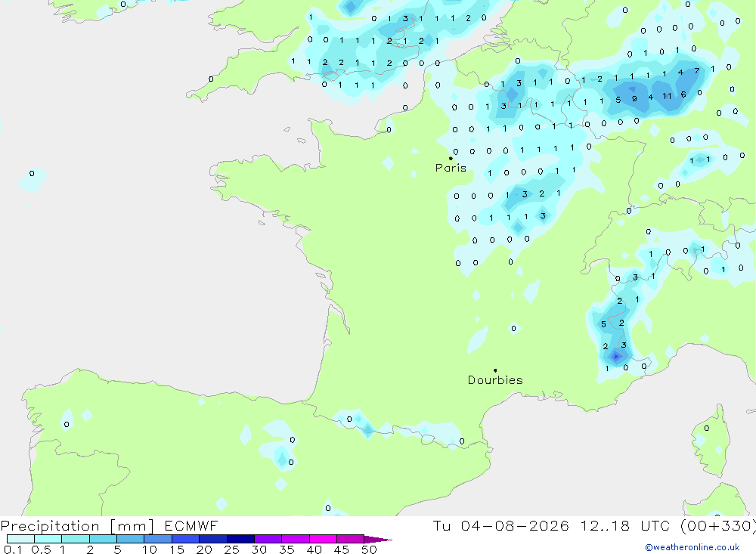Click the lightest cyan 0.1 legend swatch
This screenshot has height=554, width=756.
point(20,539)
